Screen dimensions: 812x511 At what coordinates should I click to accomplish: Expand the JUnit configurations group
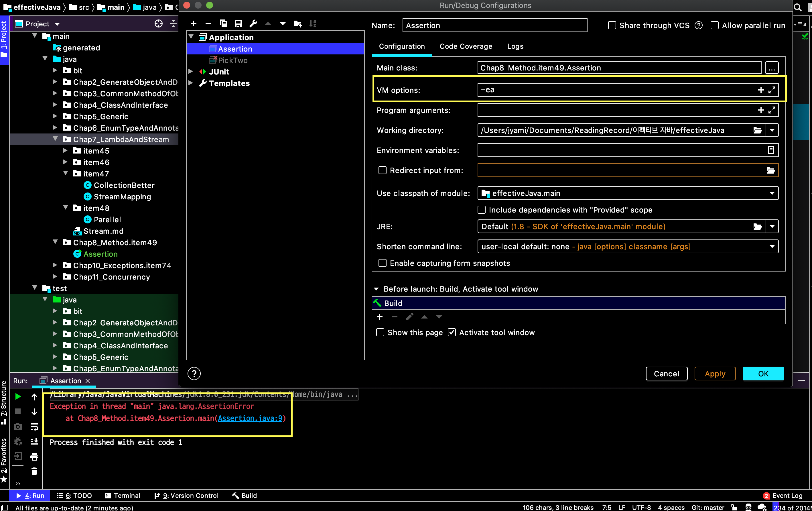point(191,72)
